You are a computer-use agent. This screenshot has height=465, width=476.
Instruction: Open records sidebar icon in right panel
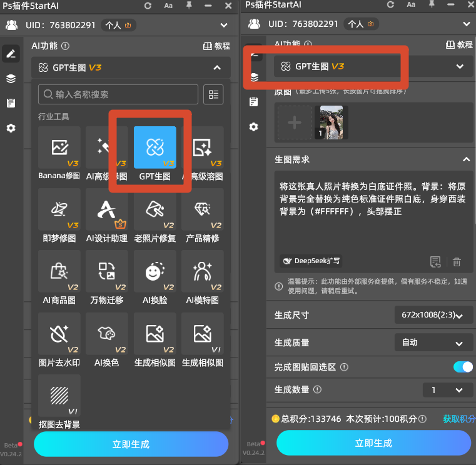(x=254, y=102)
